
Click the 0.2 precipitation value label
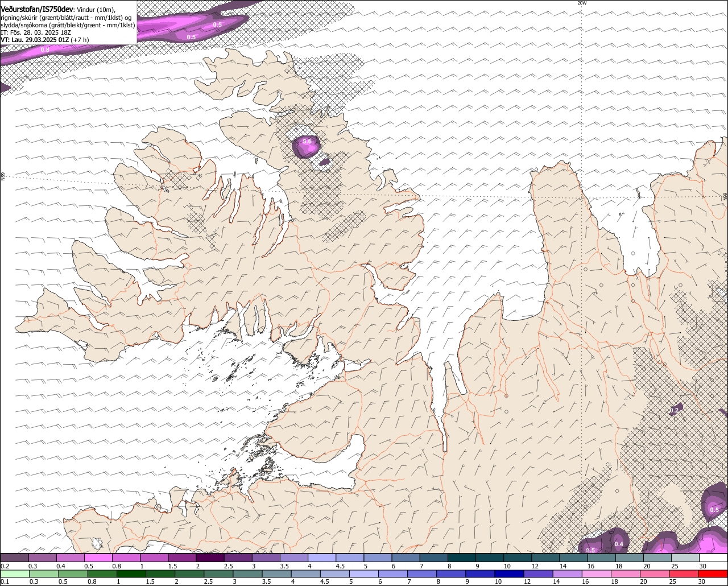click(675, 410)
